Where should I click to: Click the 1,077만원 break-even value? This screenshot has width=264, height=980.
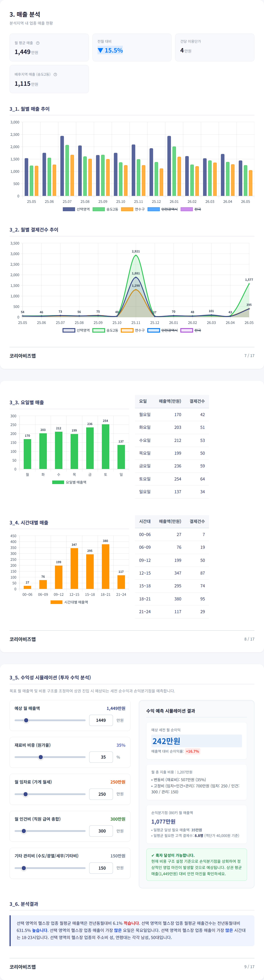[163, 821]
